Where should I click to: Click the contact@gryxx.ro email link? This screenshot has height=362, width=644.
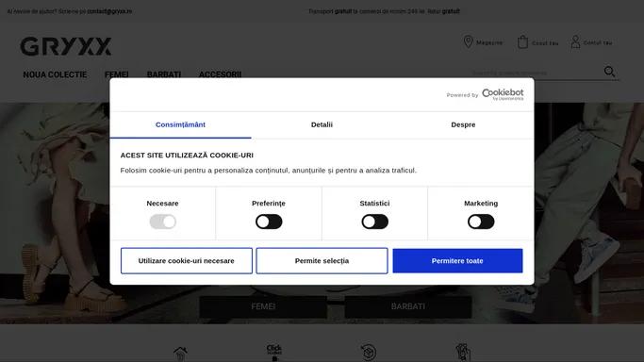point(109,11)
